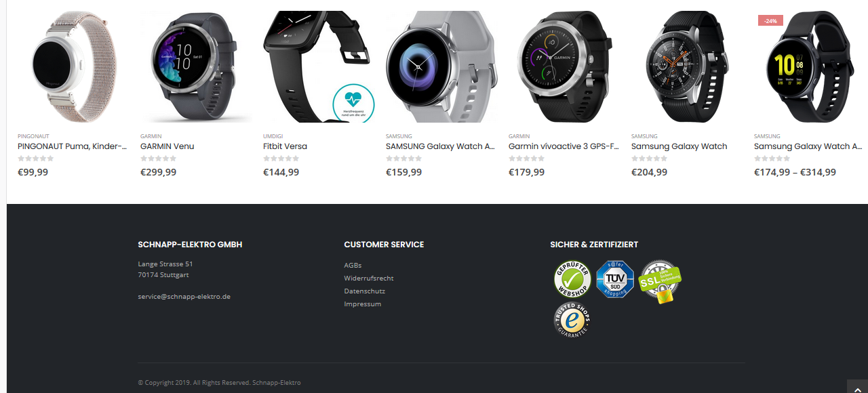Click the SSL secure connection badge
This screenshot has height=393, width=868.
[660, 281]
